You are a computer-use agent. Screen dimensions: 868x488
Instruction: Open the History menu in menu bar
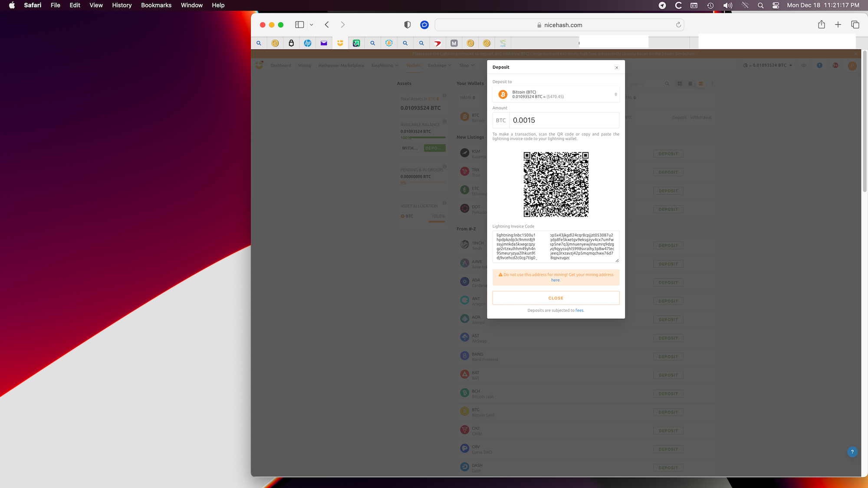click(122, 5)
